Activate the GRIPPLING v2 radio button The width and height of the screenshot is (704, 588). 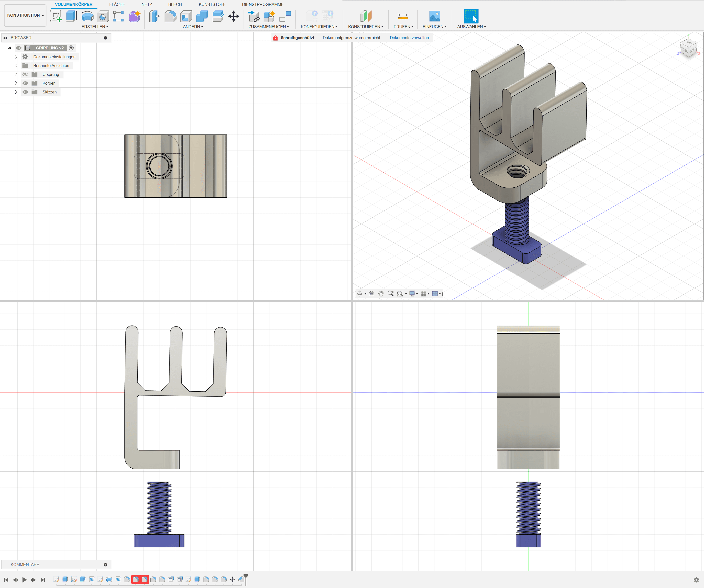click(x=71, y=48)
